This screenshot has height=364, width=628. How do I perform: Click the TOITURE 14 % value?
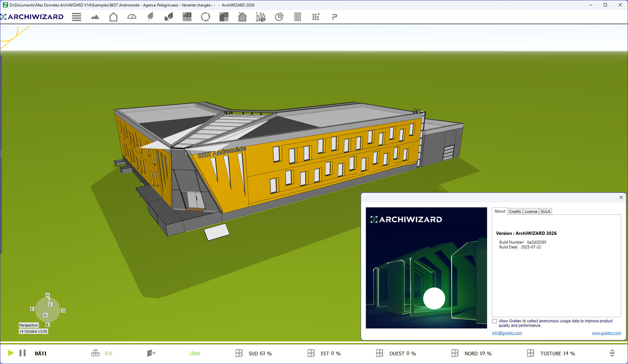(558, 353)
